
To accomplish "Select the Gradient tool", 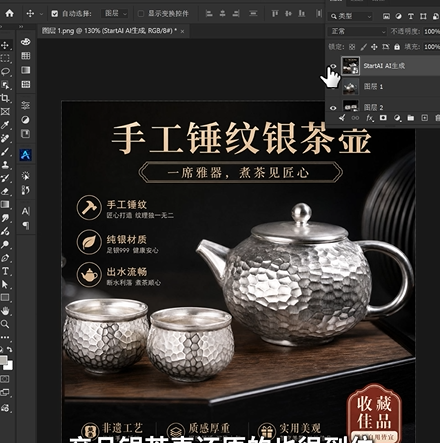I will [5, 204].
